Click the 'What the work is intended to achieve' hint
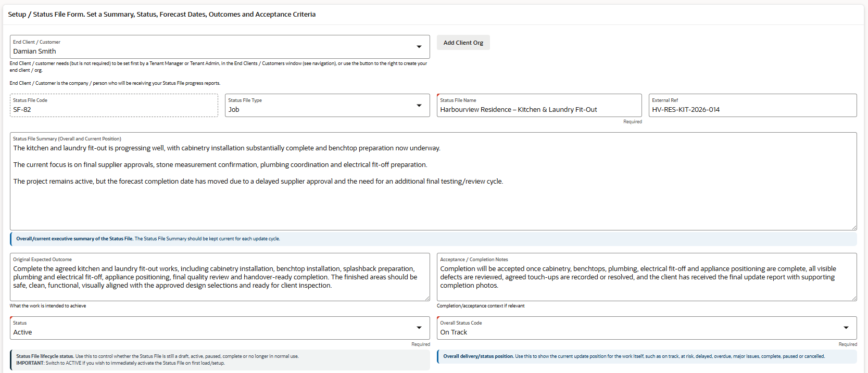 48,306
